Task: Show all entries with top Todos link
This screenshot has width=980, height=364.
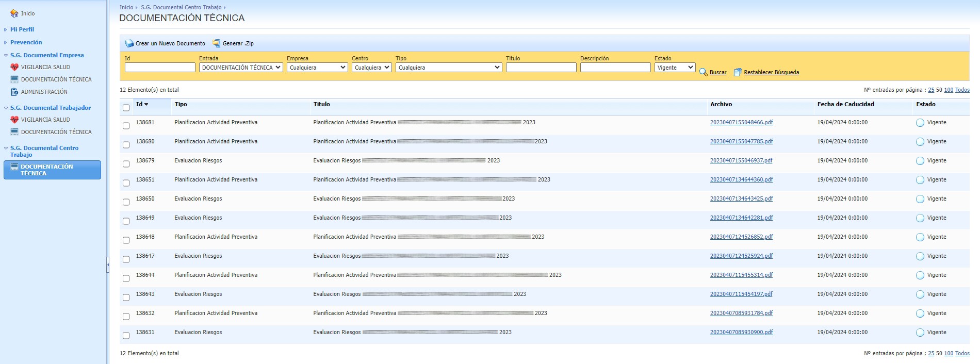Action: (962, 90)
